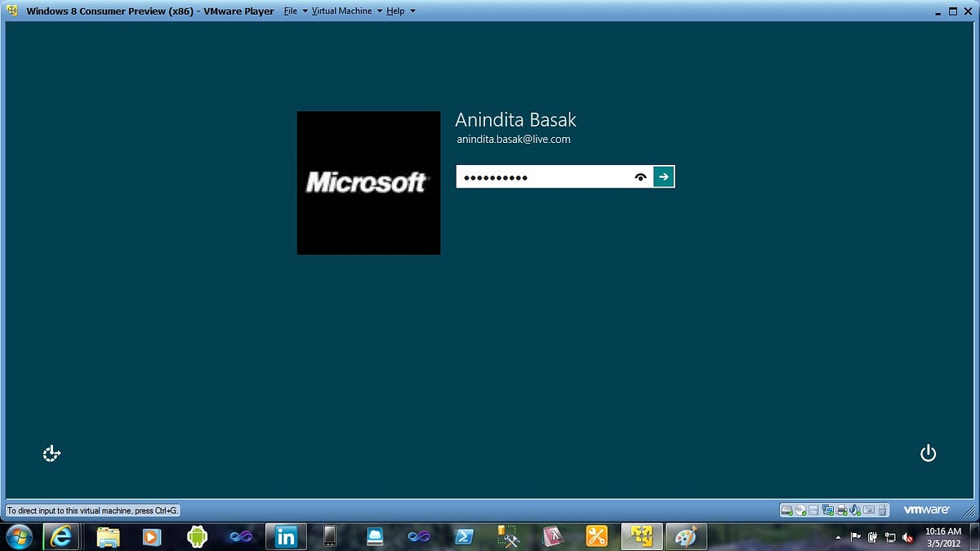The width and height of the screenshot is (980, 551).
Task: Click the power button on login screen
Action: coord(928,454)
